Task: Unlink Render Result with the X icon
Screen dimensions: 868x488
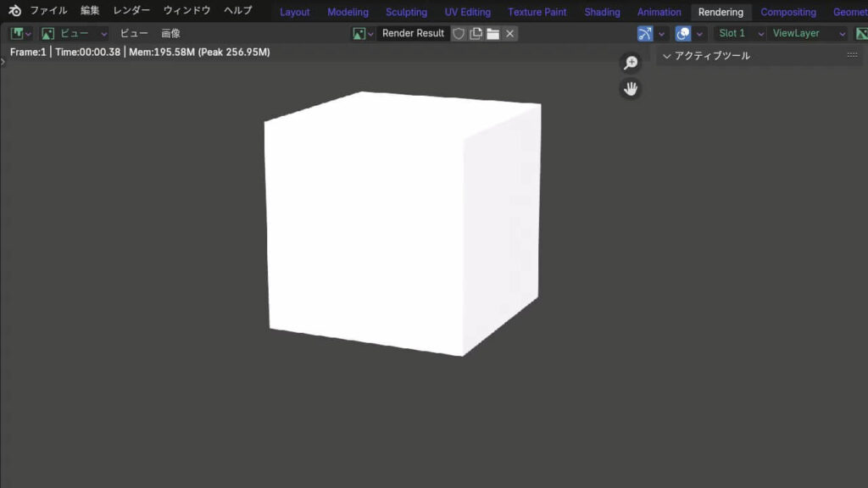Action: (x=509, y=34)
